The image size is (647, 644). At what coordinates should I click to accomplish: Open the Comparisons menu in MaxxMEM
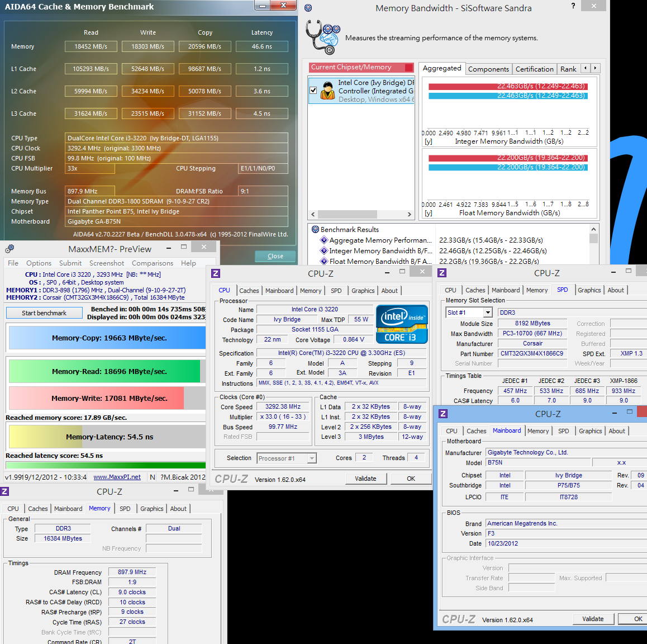point(153,263)
